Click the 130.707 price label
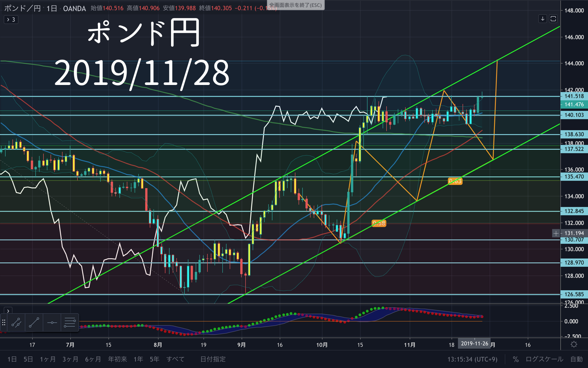The height and width of the screenshot is (368, 588). pos(574,240)
